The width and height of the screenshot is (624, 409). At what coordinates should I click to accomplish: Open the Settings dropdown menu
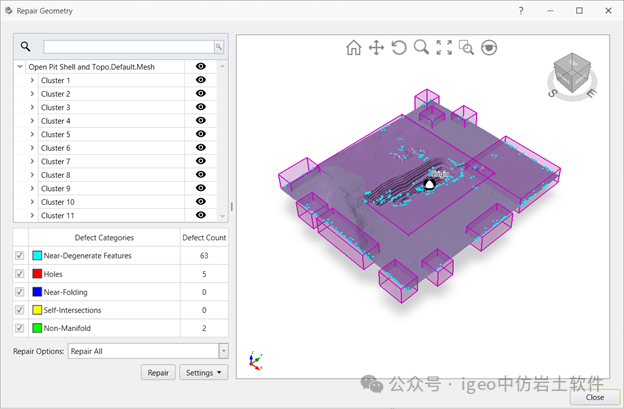tap(202, 372)
